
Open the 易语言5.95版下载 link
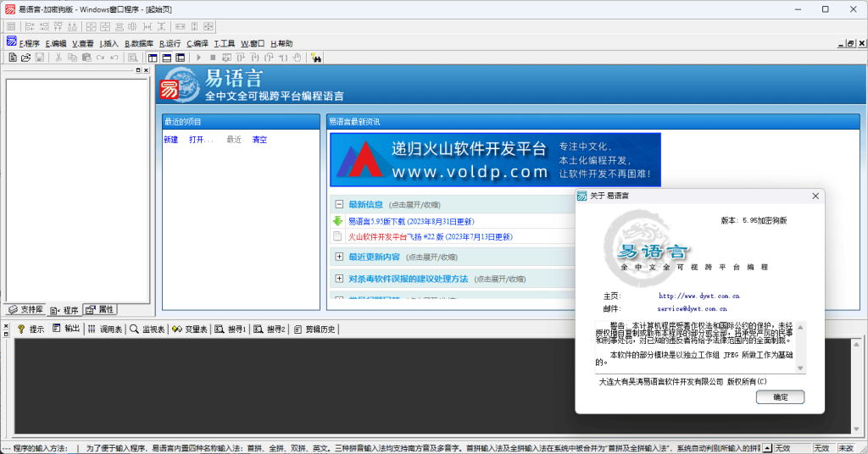click(x=411, y=221)
